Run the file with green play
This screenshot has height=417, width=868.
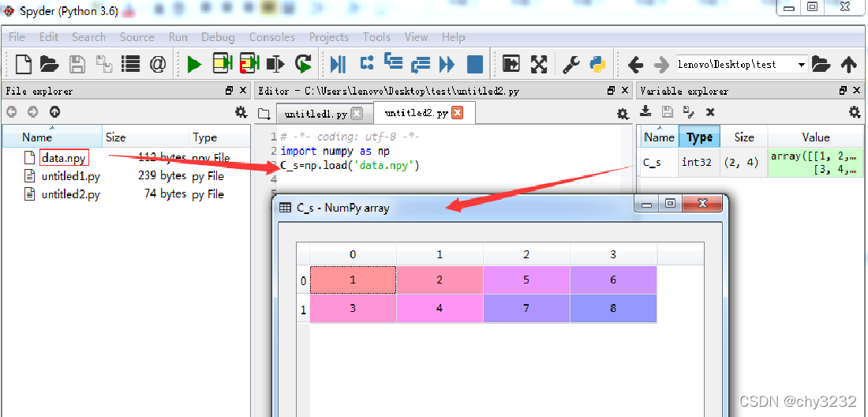(x=194, y=64)
